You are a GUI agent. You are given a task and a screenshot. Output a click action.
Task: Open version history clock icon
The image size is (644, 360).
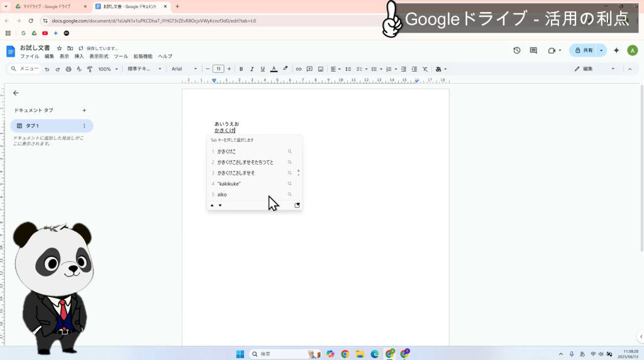(x=517, y=50)
